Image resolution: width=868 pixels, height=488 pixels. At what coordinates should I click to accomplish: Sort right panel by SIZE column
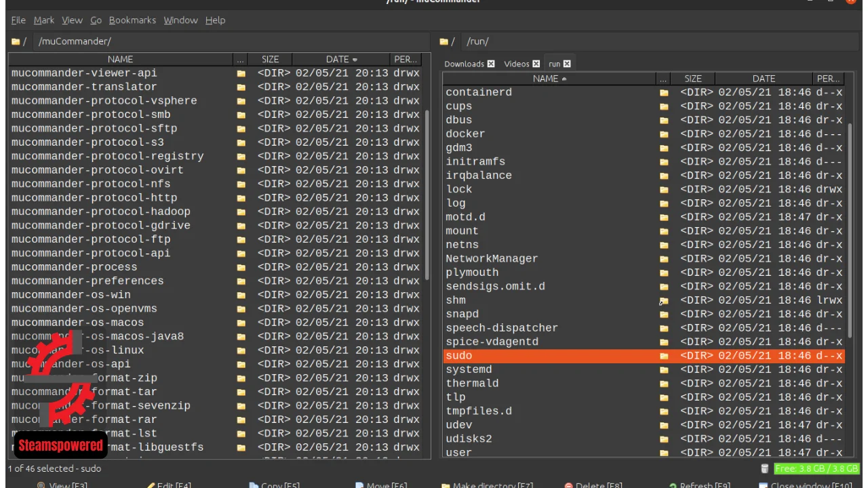pyautogui.click(x=693, y=79)
